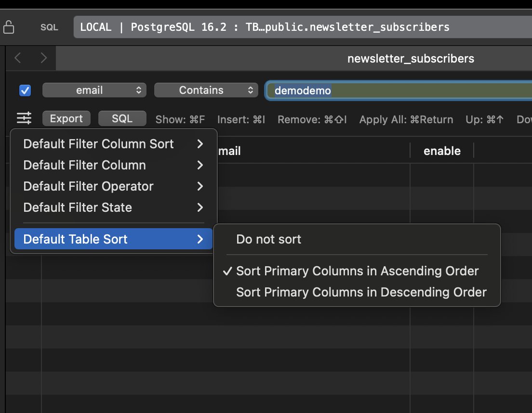Viewport: 532px width, 413px height.
Task: Click the SQL label in the toolbar
Action: [x=49, y=27]
